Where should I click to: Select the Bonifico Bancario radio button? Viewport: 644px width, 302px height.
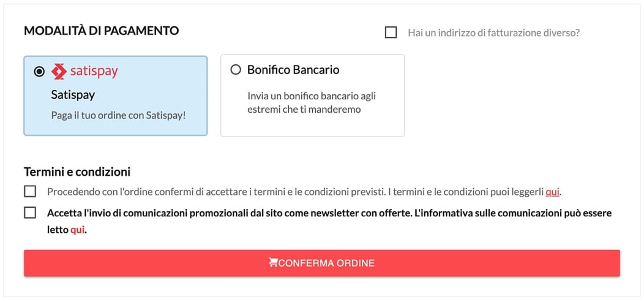[x=236, y=70]
